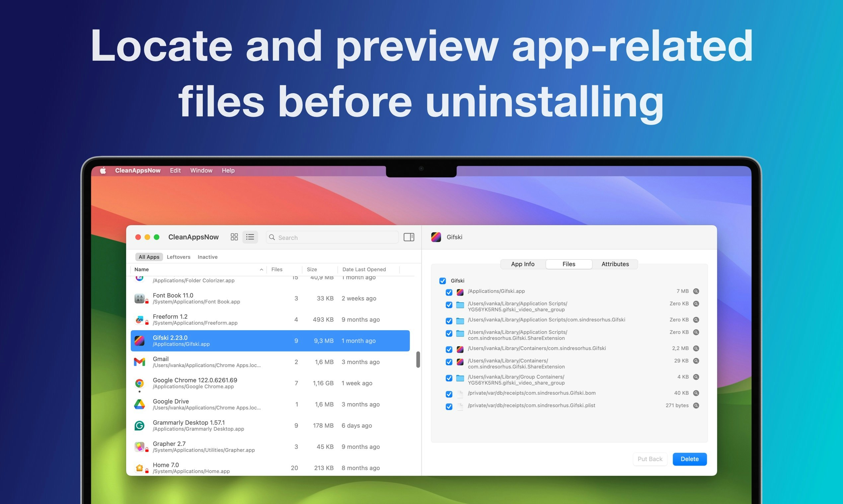Reveal Gifski.plist receipt in Finder

(696, 406)
